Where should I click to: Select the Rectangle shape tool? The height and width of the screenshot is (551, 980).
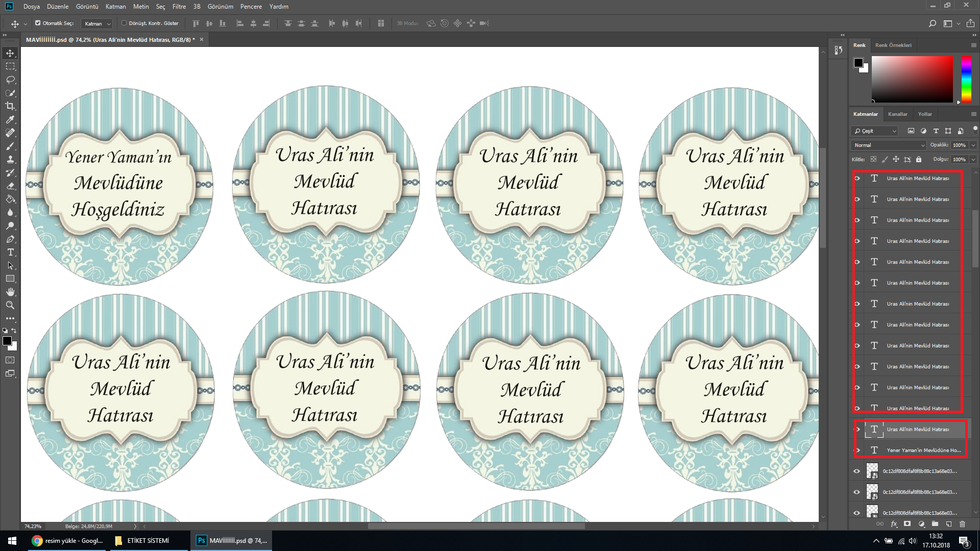click(x=10, y=279)
